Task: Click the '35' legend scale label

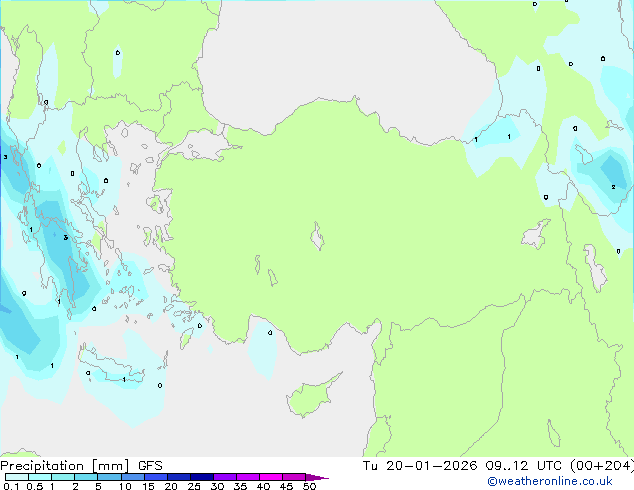Action: point(240,486)
